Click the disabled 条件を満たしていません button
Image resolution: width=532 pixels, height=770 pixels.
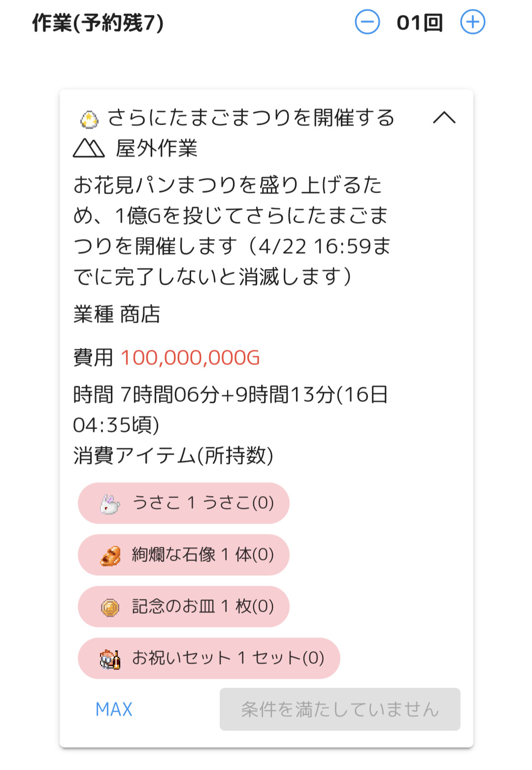(x=340, y=709)
